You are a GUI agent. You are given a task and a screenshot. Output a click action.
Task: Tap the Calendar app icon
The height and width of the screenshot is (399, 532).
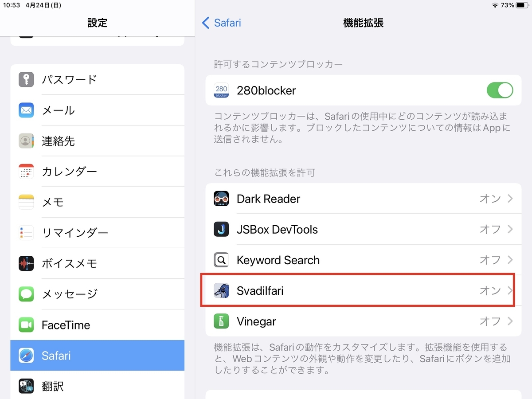26,171
